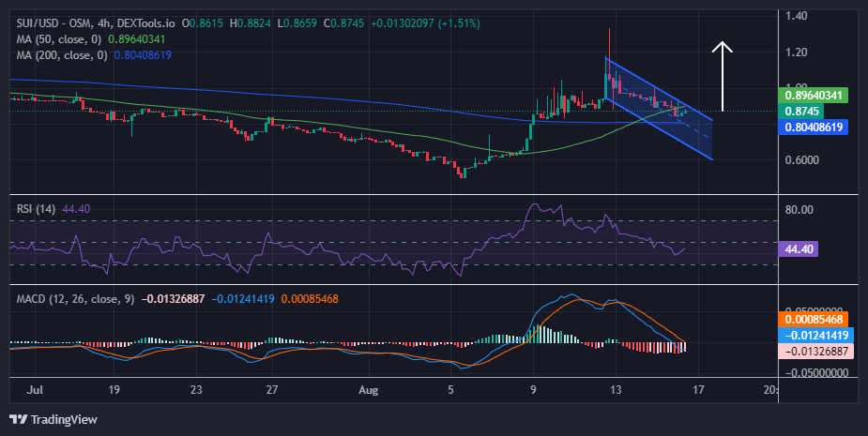Click the Aug label on the time axis

pos(368,390)
